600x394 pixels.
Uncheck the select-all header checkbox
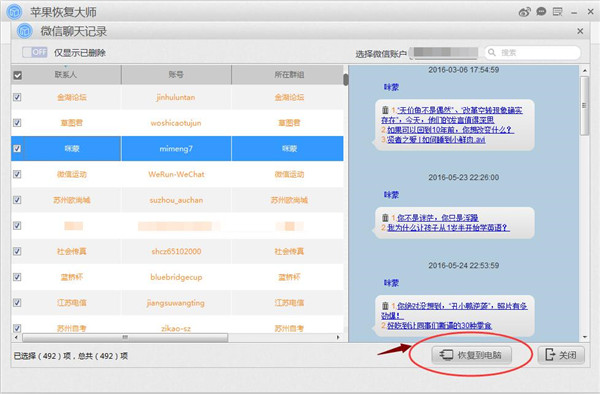pos(17,75)
